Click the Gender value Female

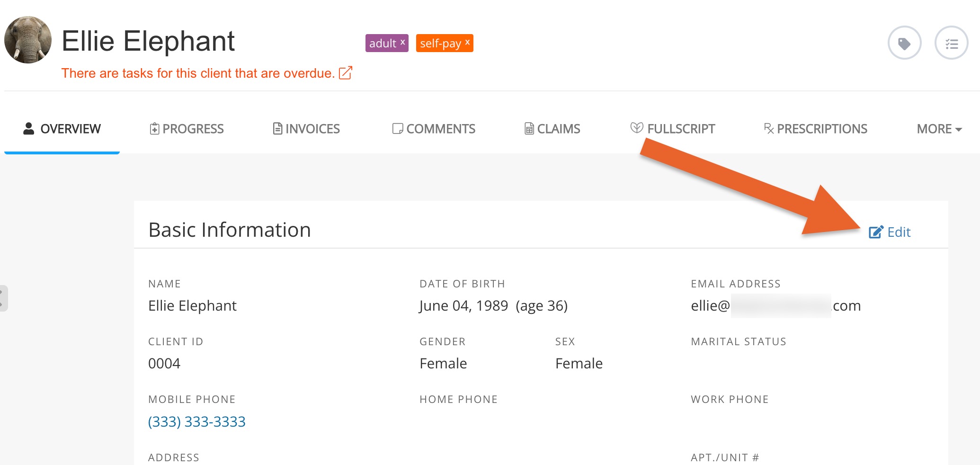[443, 364]
